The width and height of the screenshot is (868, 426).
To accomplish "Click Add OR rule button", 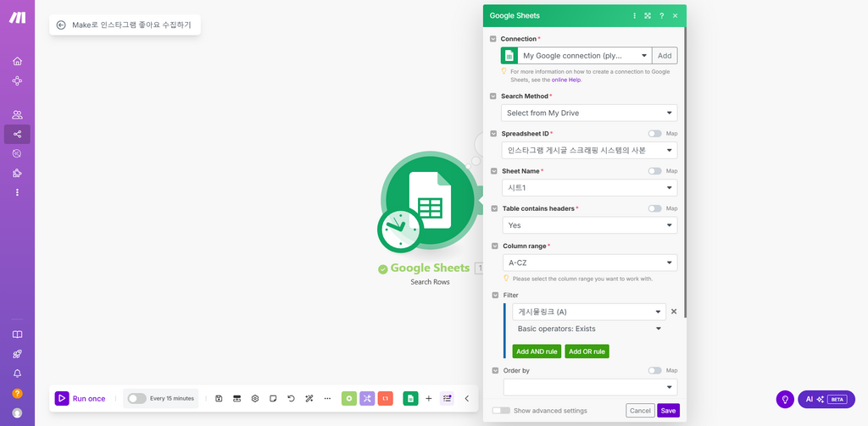I will (587, 351).
